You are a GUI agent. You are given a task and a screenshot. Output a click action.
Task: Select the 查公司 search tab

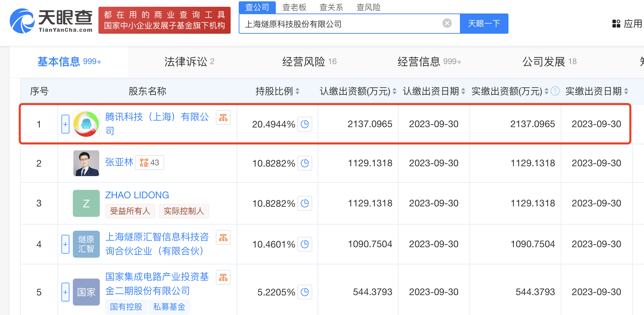click(257, 7)
